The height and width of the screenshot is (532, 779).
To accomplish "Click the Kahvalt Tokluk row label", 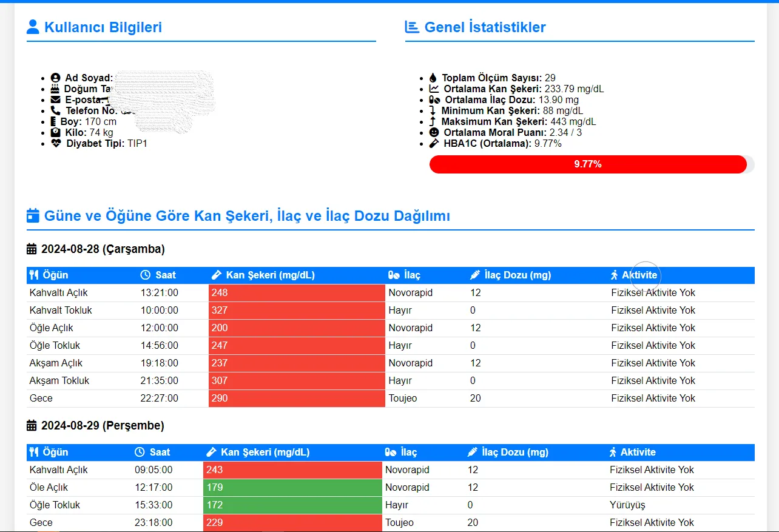I will [61, 311].
